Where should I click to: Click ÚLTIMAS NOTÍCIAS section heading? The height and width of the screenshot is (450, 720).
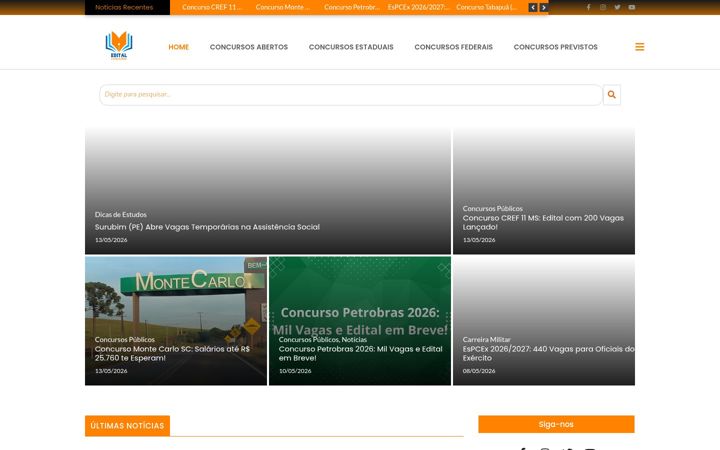click(x=127, y=426)
